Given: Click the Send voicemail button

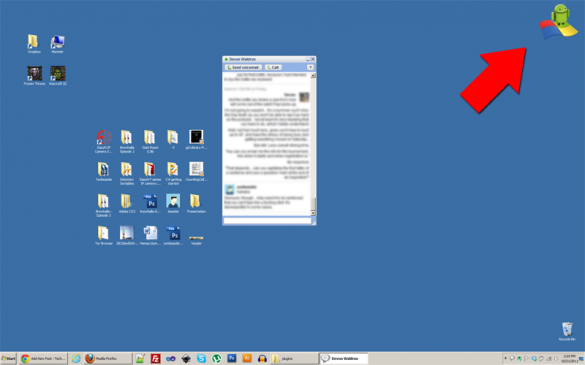Looking at the screenshot, I should tap(243, 68).
